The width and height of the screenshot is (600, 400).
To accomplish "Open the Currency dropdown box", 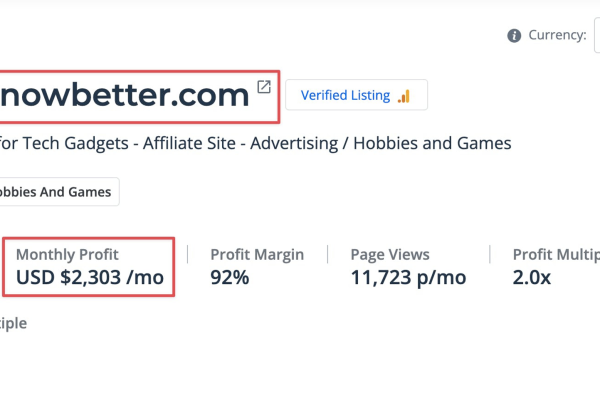I will pos(597,35).
